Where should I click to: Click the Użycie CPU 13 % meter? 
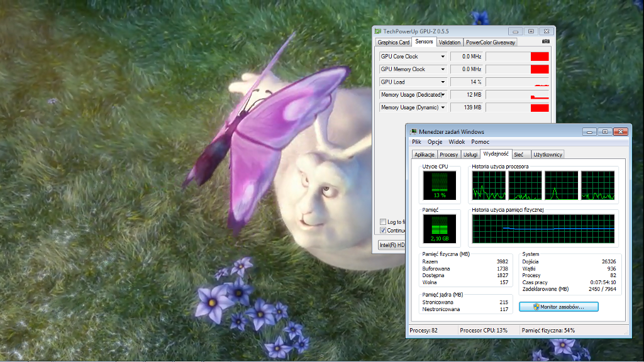[x=440, y=185]
